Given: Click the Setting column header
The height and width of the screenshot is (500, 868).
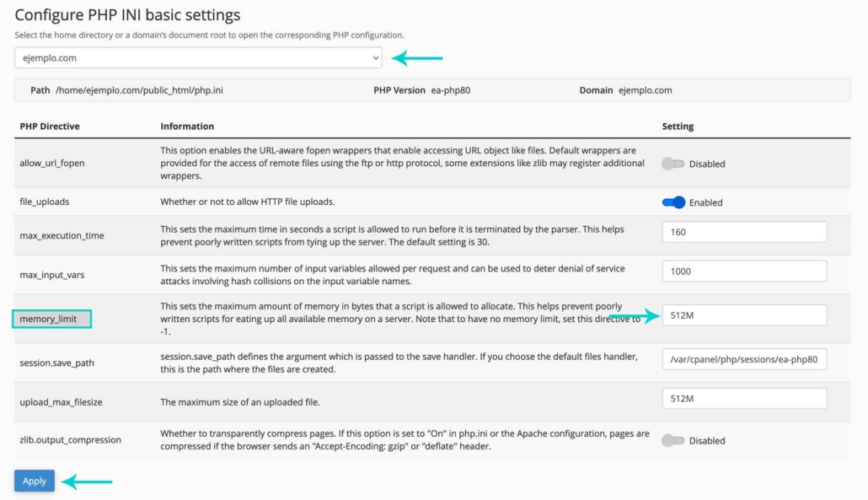Looking at the screenshot, I should pos(678,126).
